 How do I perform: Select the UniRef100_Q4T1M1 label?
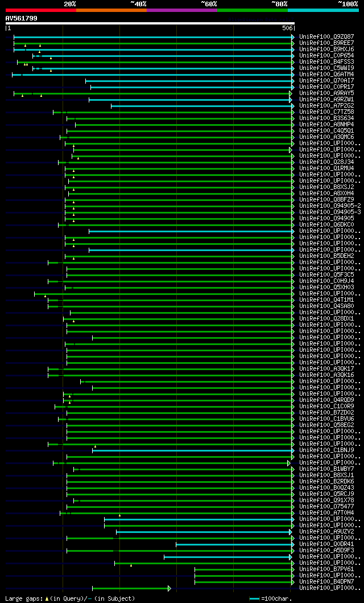[x=327, y=300]
